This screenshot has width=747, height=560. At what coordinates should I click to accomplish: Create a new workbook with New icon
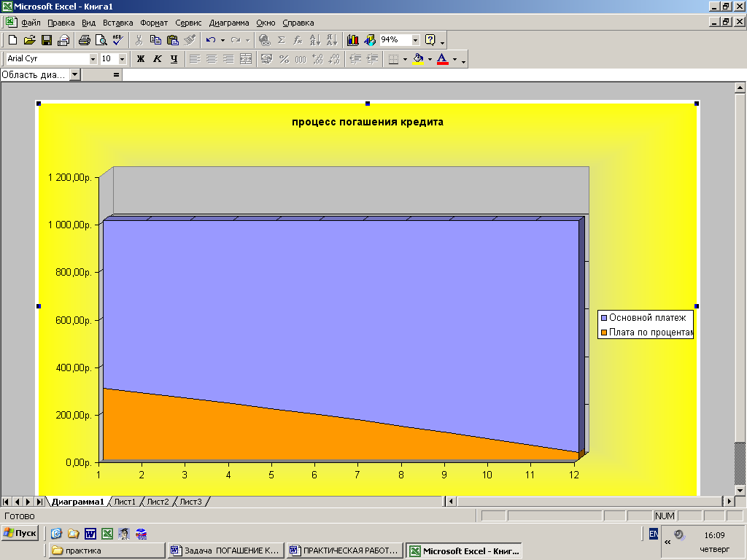(13, 41)
